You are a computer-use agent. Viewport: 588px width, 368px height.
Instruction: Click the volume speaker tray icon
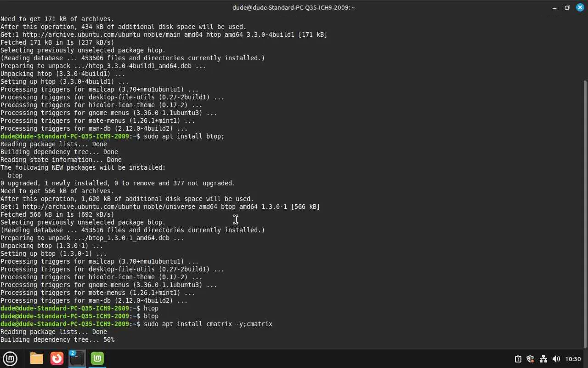556,359
